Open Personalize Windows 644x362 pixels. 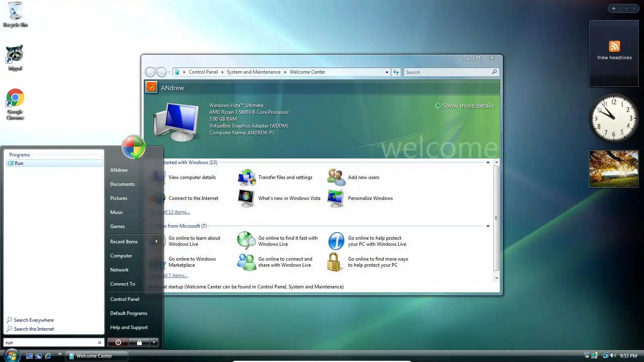(x=360, y=198)
